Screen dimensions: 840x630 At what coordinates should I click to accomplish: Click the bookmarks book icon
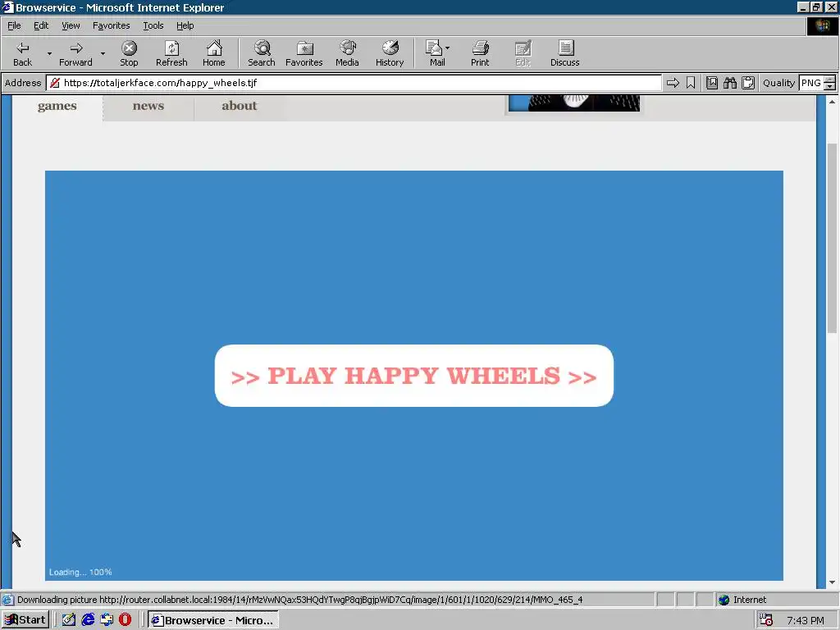click(712, 83)
